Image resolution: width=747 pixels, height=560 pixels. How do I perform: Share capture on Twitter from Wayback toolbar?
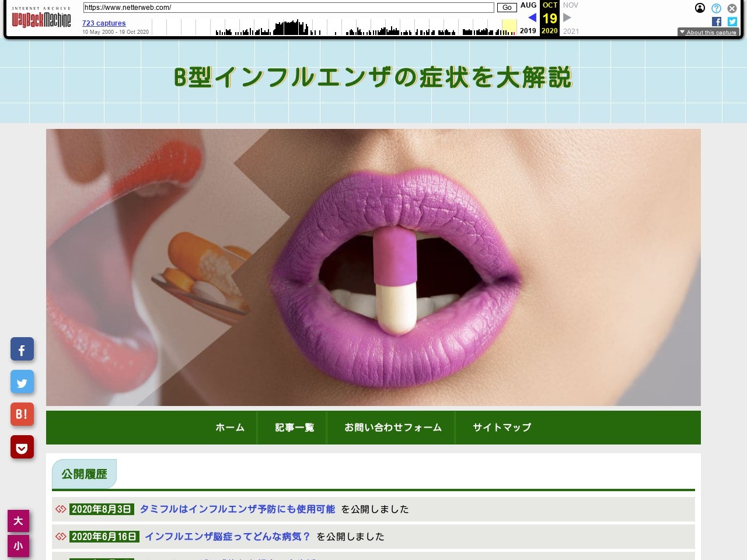[732, 22]
